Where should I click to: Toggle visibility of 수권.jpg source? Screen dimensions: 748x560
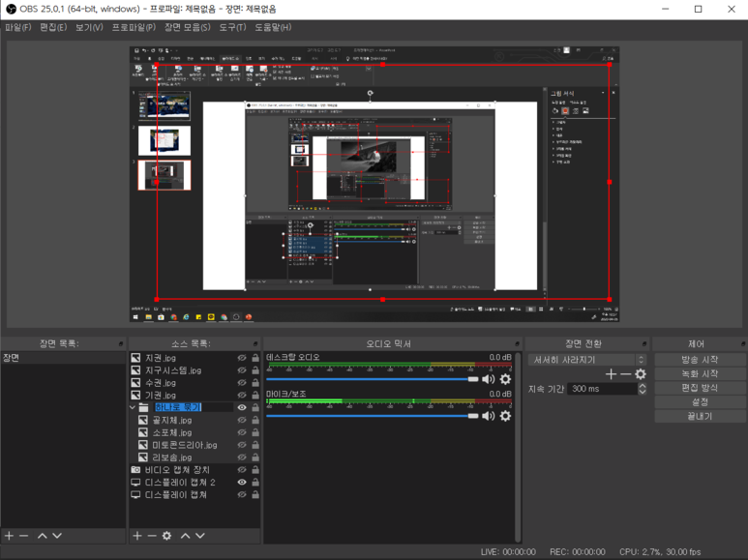[242, 383]
